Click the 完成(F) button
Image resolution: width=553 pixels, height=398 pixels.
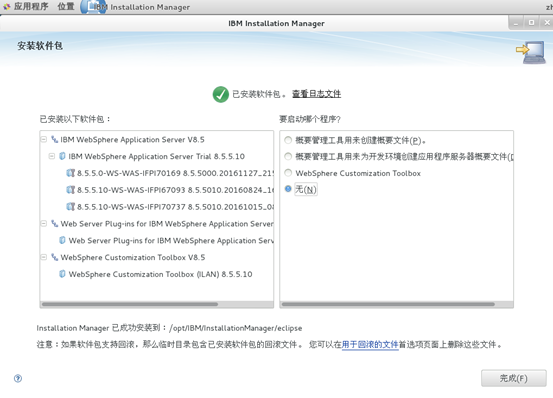tap(514, 378)
